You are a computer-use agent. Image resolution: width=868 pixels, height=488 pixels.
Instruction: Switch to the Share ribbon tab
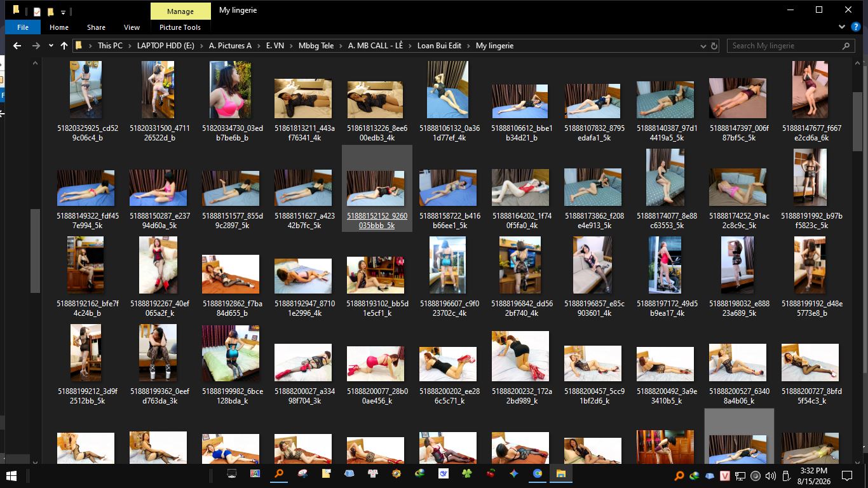[x=96, y=27]
